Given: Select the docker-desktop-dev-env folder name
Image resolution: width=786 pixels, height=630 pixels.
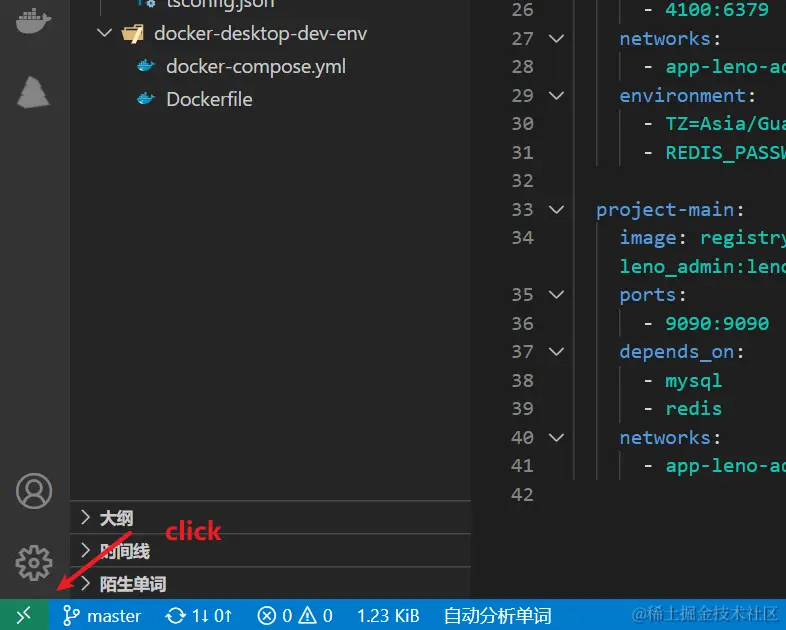Looking at the screenshot, I should tap(260, 34).
